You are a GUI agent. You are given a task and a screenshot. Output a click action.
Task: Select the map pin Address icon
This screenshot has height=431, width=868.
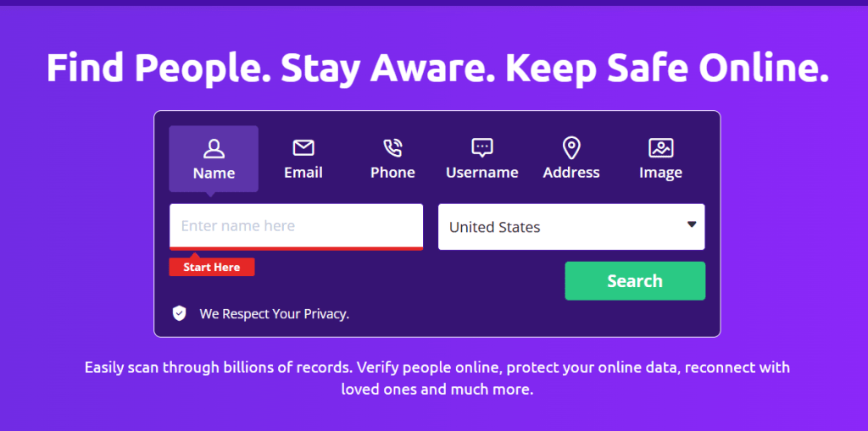[x=571, y=148]
